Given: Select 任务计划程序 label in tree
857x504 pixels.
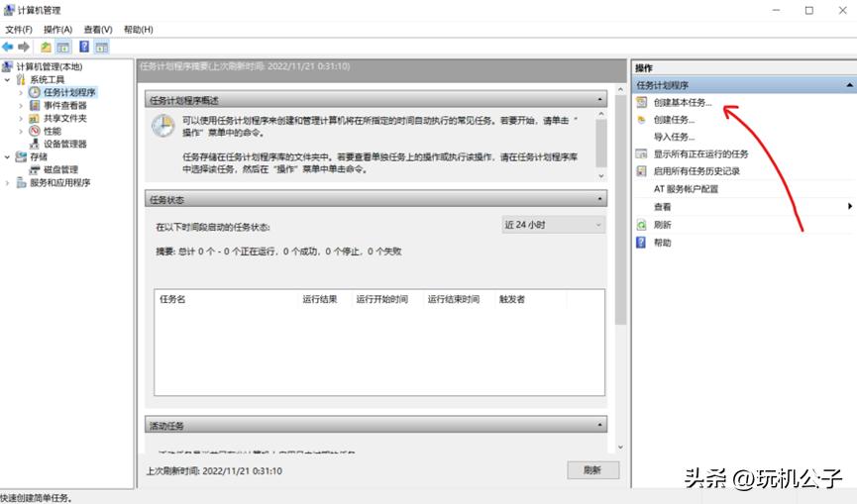Looking at the screenshot, I should (x=69, y=92).
